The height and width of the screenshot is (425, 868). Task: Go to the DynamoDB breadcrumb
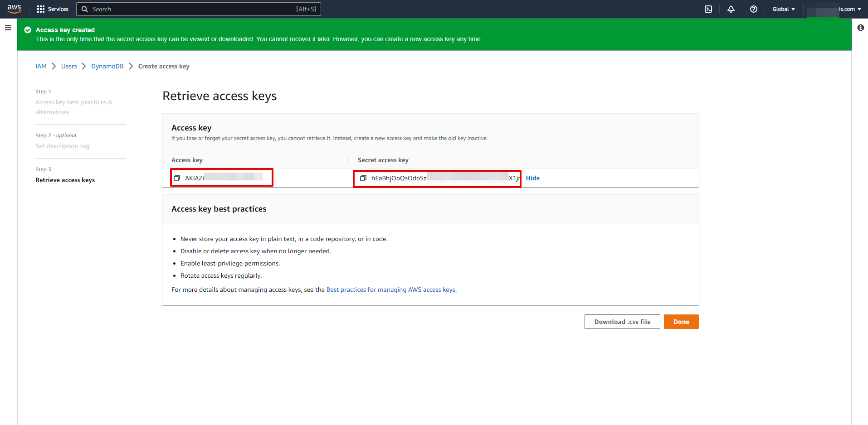(107, 66)
